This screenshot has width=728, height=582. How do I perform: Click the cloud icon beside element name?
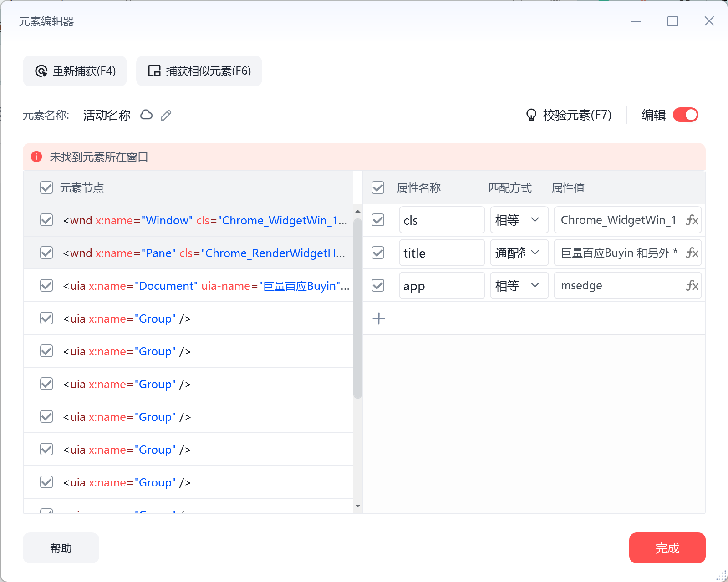pyautogui.click(x=146, y=115)
